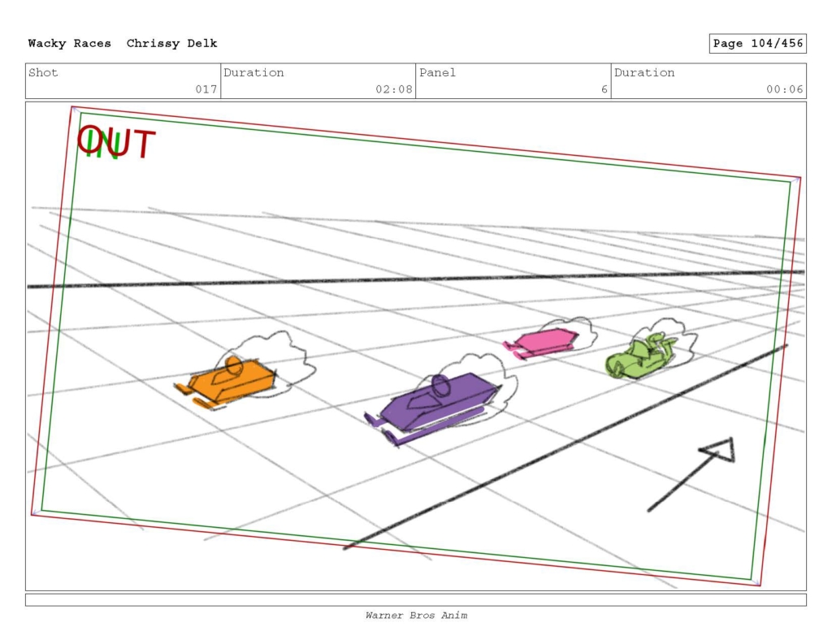832x644 pixels.
Task: Click the "Wacky Races" project title
Action: pos(70,44)
